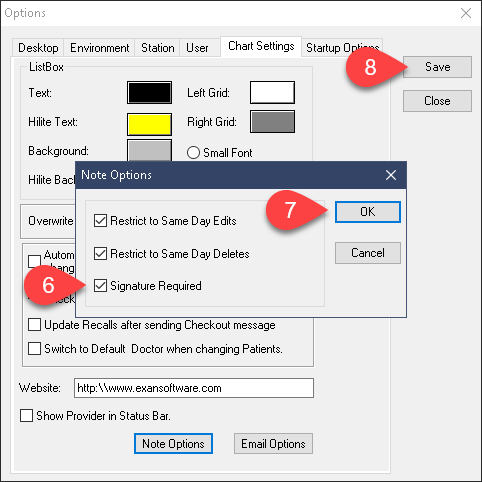Check Switch to Default Doctor option
The width and height of the screenshot is (482, 482).
(x=34, y=349)
